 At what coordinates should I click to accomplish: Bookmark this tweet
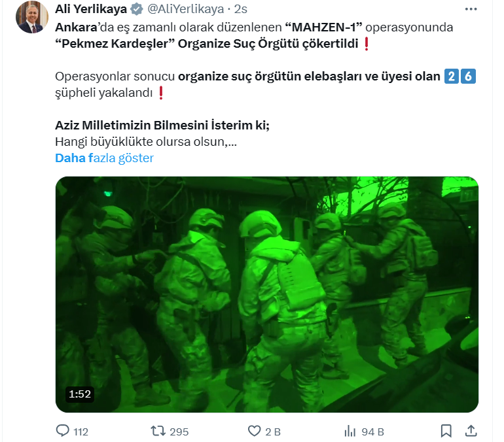pyautogui.click(x=446, y=431)
